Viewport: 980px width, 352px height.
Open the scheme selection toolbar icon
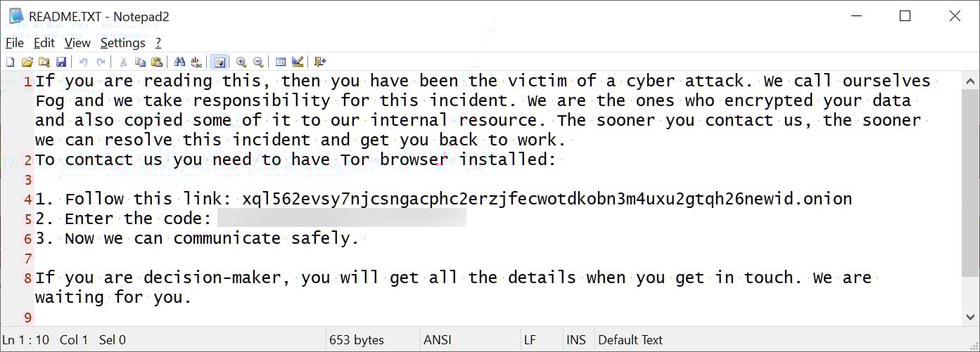point(281,62)
